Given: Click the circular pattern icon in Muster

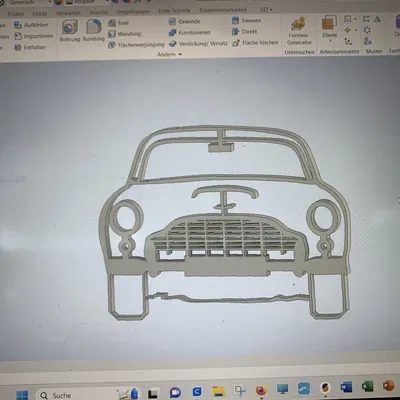Looking at the screenshot, I should coord(367,30).
